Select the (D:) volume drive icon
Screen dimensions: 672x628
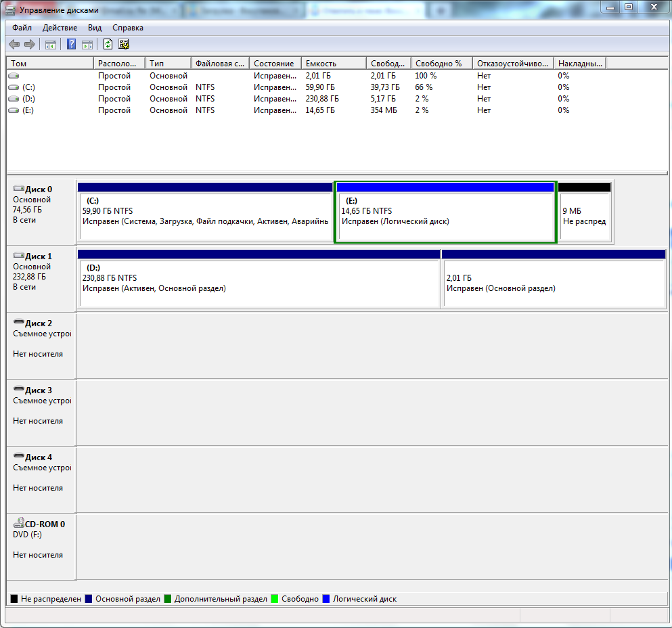(x=14, y=99)
